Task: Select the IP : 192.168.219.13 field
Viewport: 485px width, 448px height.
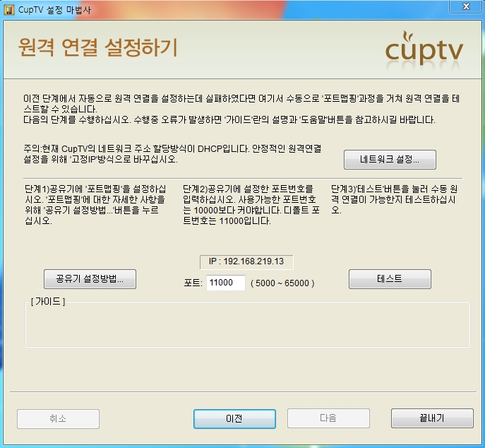Action: click(246, 261)
